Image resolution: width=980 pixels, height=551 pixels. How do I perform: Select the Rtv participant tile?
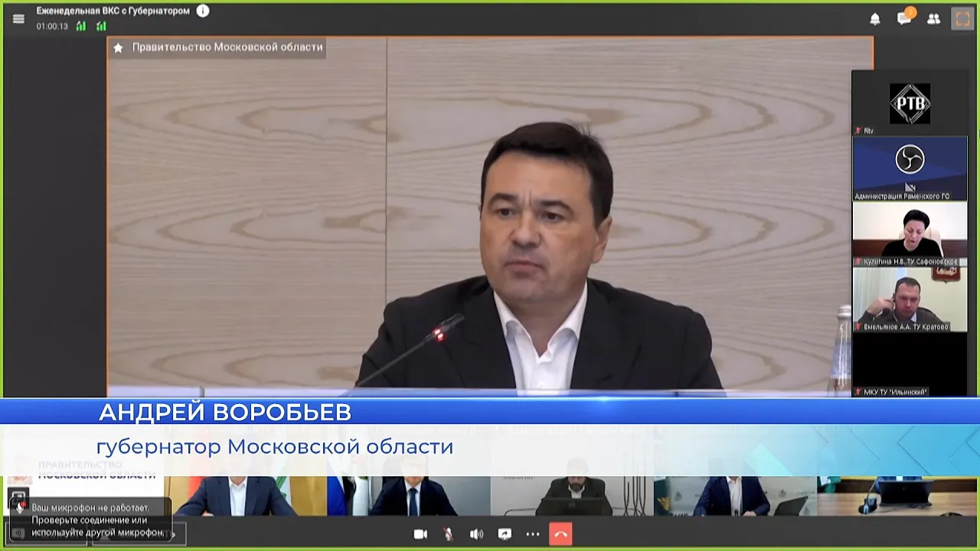(x=910, y=103)
